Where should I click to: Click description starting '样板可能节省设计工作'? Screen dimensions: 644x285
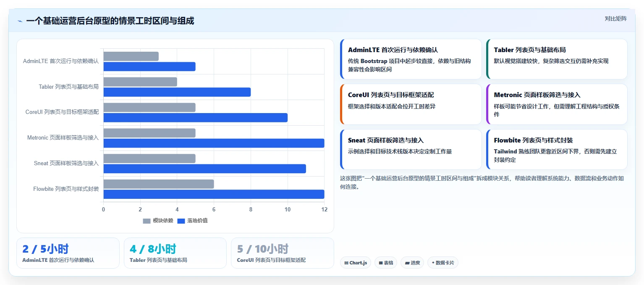point(557,111)
